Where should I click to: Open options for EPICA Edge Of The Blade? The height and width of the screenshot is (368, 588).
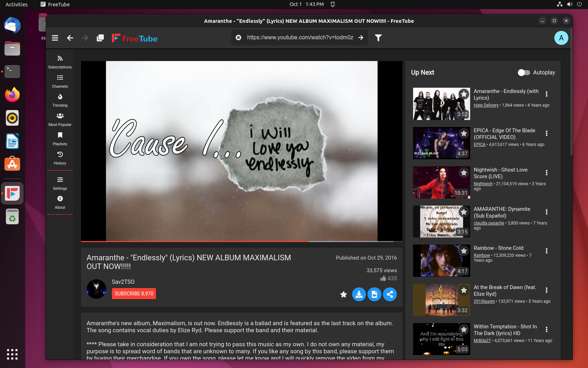click(546, 133)
